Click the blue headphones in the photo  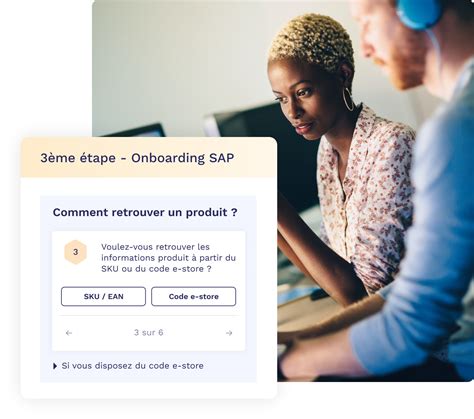pyautogui.click(x=419, y=13)
